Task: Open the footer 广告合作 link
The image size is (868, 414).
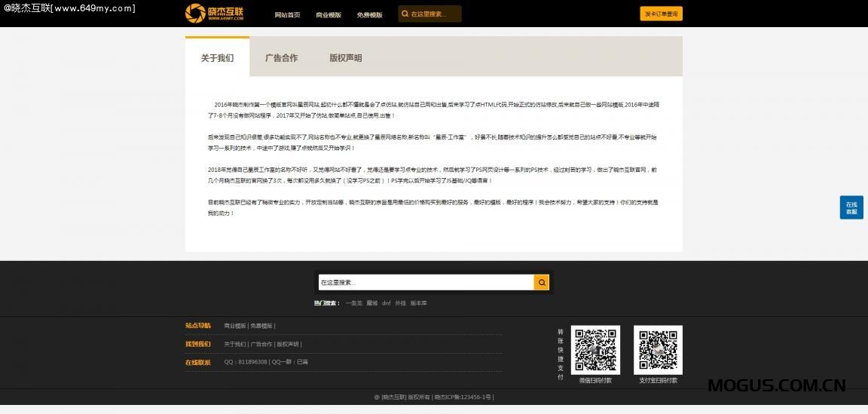Action: point(261,344)
